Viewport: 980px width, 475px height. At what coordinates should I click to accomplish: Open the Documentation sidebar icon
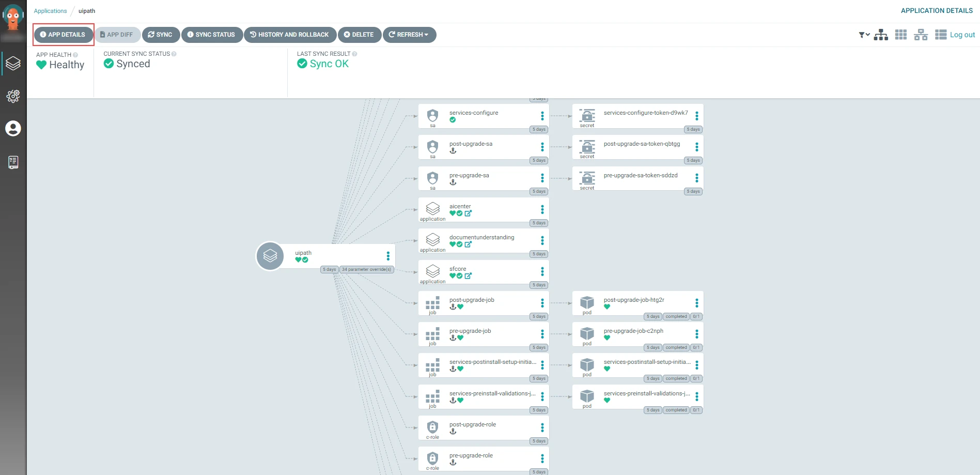[x=13, y=162]
